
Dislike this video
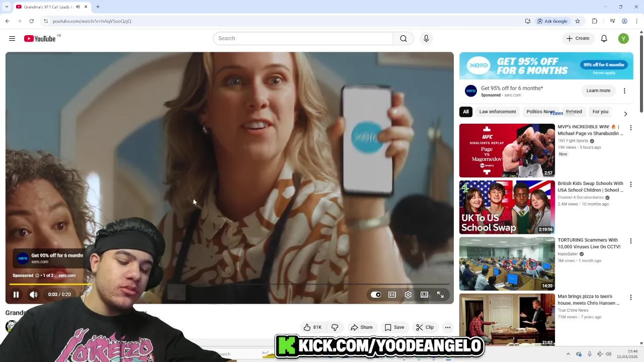tap(335, 327)
